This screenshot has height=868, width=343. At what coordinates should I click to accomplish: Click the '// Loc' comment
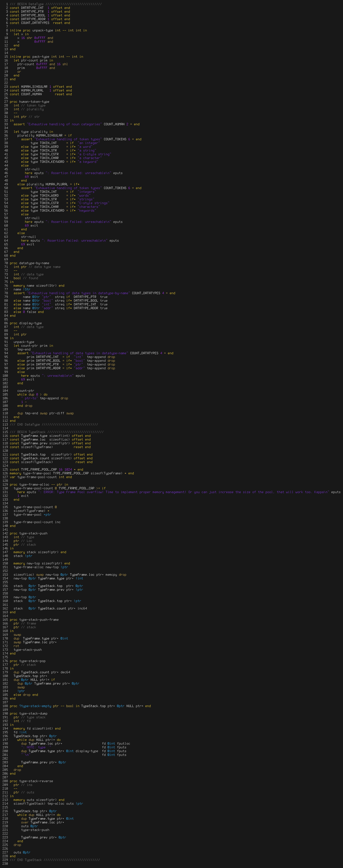(27, 541)
